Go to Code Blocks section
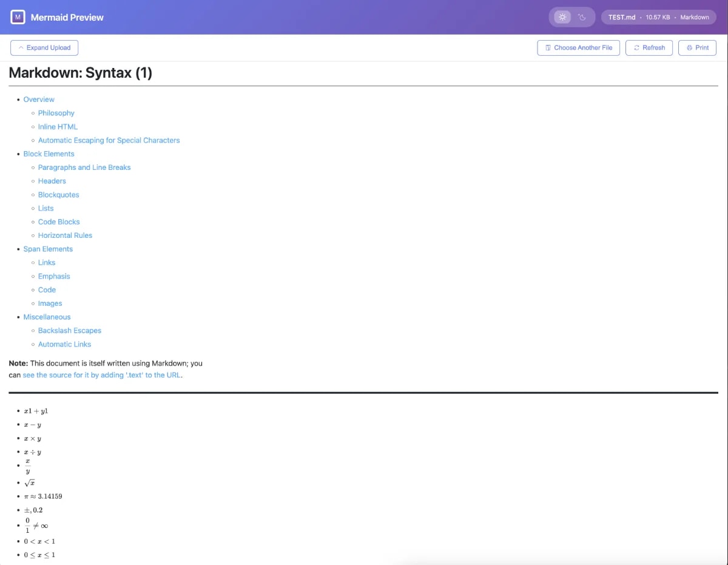The width and height of the screenshot is (728, 565). pos(59,222)
